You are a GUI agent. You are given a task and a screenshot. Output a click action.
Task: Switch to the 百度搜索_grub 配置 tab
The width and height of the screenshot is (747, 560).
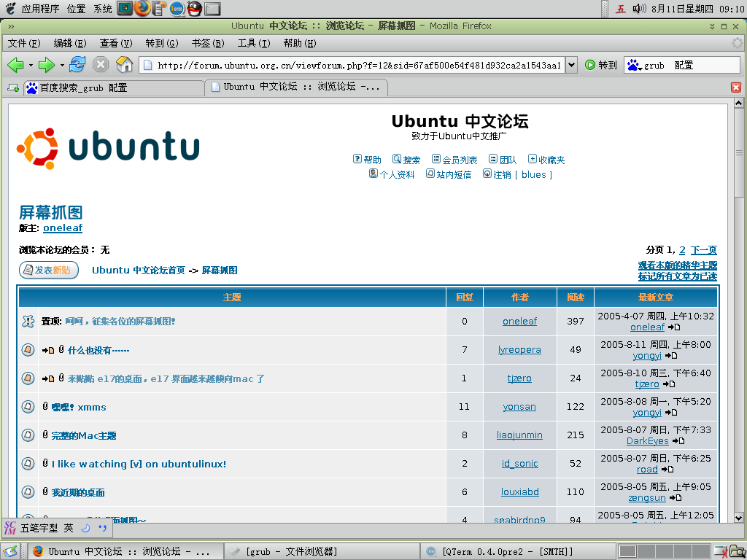tap(114, 87)
